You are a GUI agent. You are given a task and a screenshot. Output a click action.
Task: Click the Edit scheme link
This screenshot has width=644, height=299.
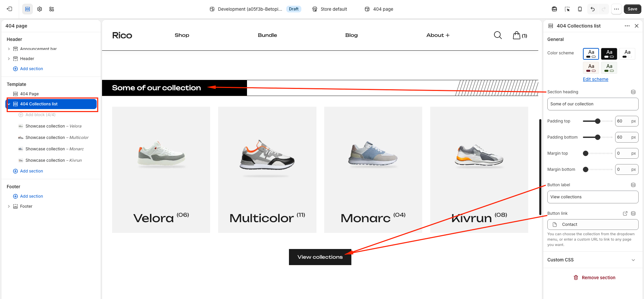click(595, 80)
